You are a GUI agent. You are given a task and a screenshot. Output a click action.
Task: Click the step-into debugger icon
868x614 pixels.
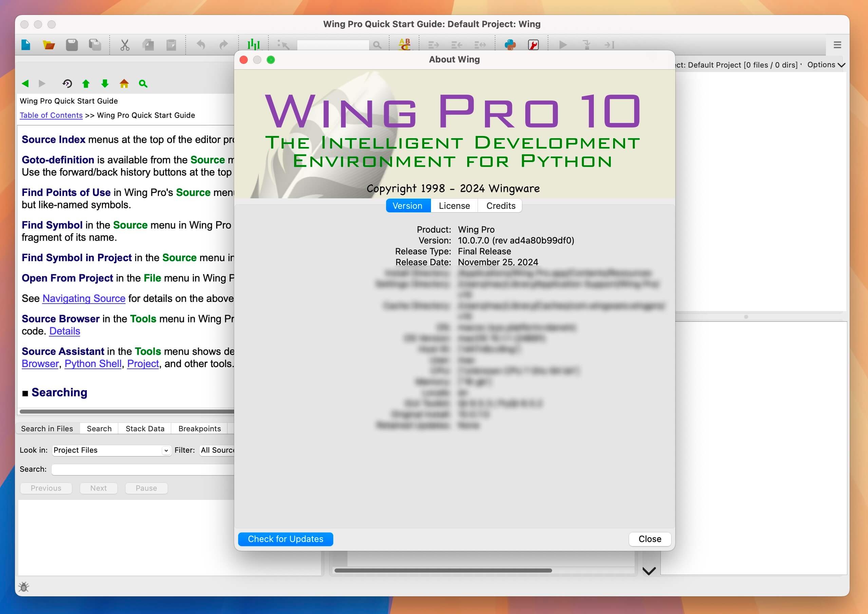[x=586, y=45]
